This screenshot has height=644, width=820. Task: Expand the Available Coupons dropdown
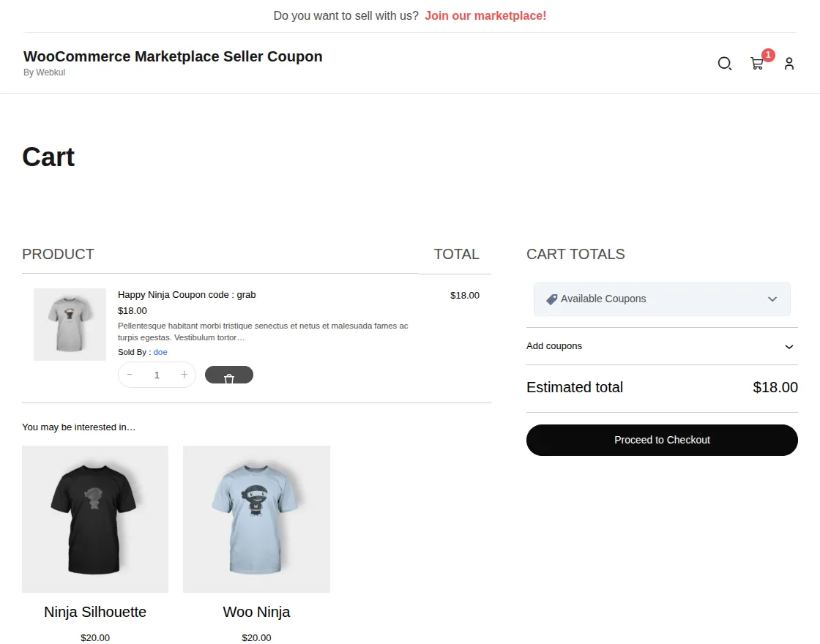click(x=662, y=299)
